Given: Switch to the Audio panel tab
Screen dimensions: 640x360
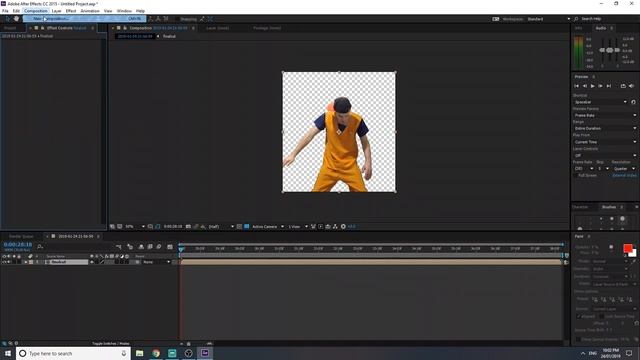Looking at the screenshot, I should click(x=601, y=28).
